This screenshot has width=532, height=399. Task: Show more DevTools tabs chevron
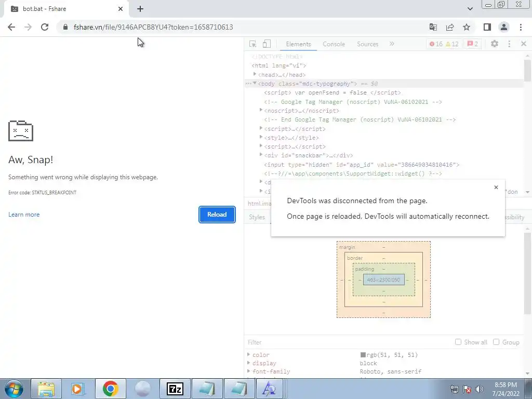click(392, 44)
